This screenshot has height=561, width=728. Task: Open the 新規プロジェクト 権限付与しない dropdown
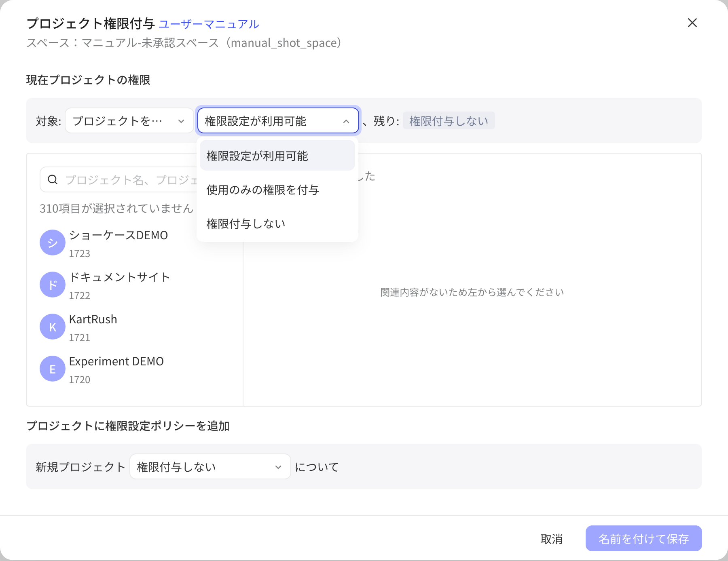point(210,466)
